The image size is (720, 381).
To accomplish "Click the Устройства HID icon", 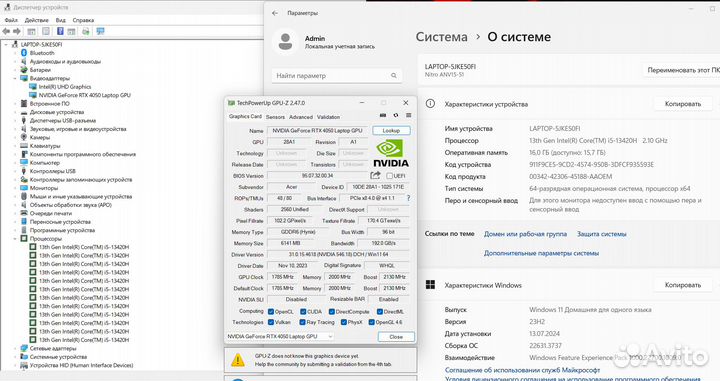I will coord(24,365).
